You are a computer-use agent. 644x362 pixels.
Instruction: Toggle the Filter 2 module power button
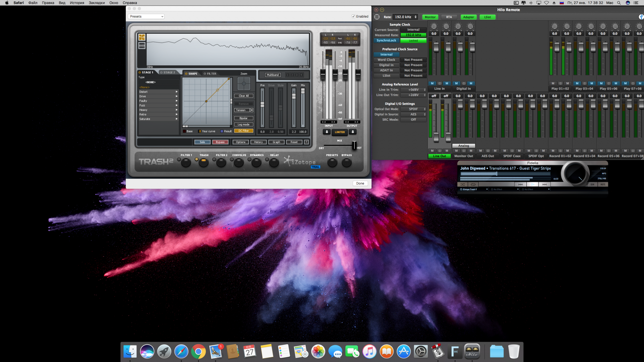tap(214, 159)
